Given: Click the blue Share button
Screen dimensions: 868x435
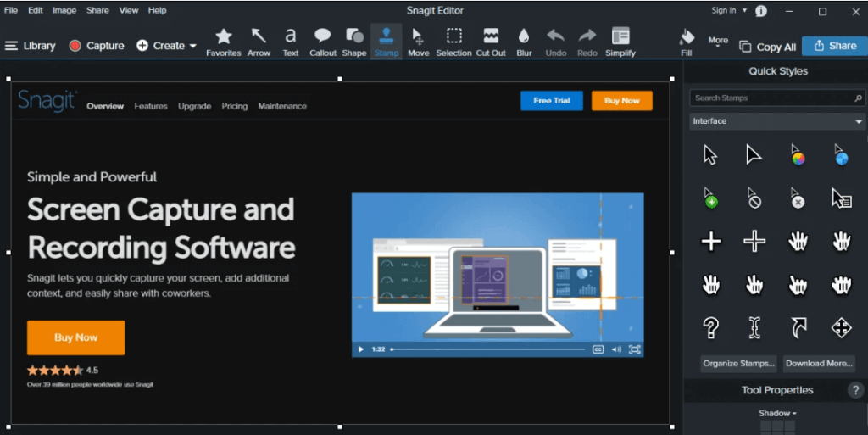Looking at the screenshot, I should click(x=835, y=46).
